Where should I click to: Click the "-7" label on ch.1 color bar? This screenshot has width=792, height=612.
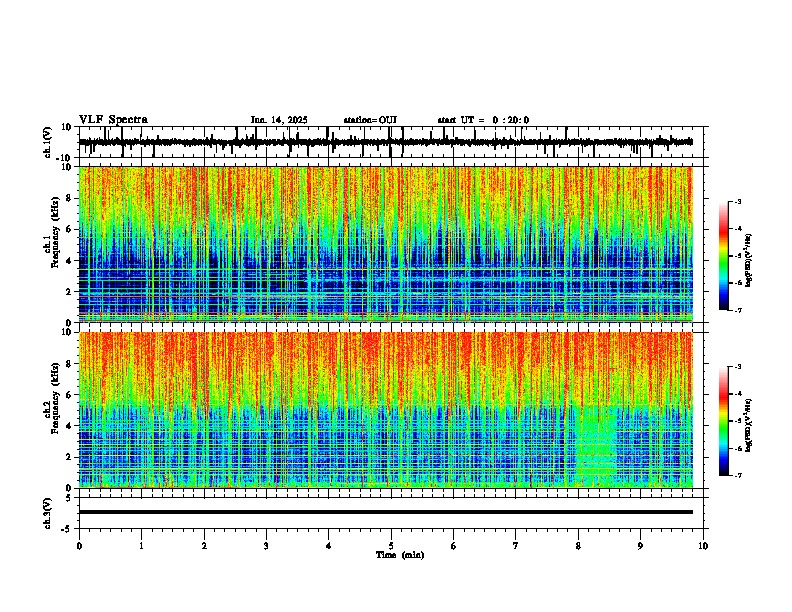point(738,310)
